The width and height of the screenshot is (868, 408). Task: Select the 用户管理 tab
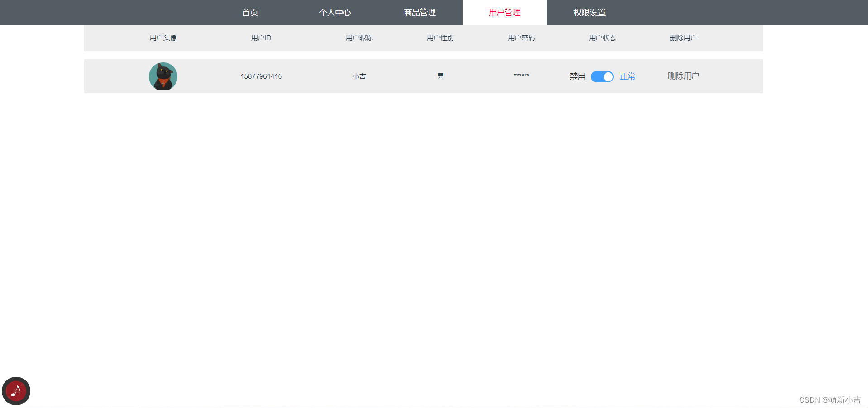505,13
